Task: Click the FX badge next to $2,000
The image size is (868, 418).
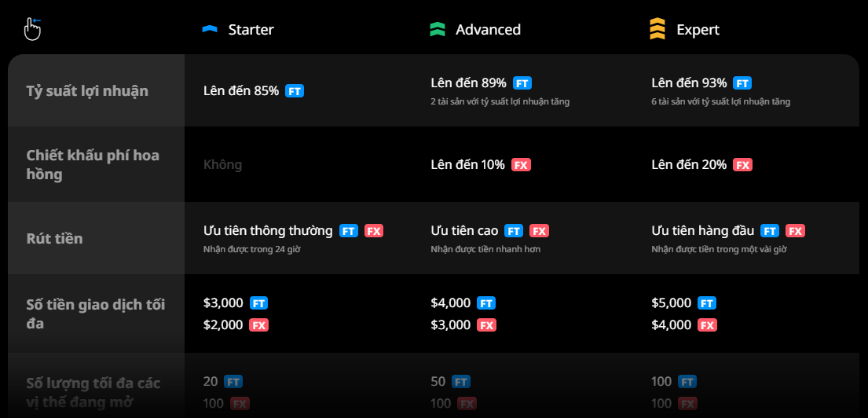Action: [258, 325]
